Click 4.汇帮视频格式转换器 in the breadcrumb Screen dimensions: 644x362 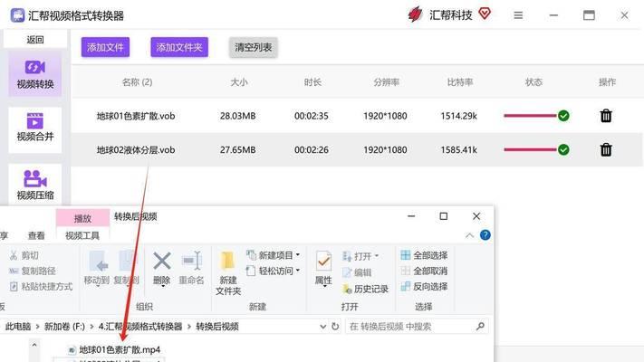140,327
